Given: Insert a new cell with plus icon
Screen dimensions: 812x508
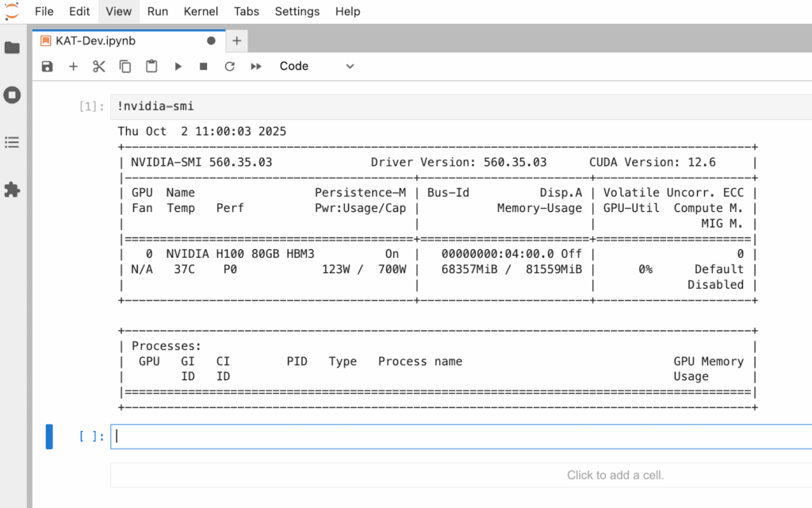Looking at the screenshot, I should [x=73, y=67].
